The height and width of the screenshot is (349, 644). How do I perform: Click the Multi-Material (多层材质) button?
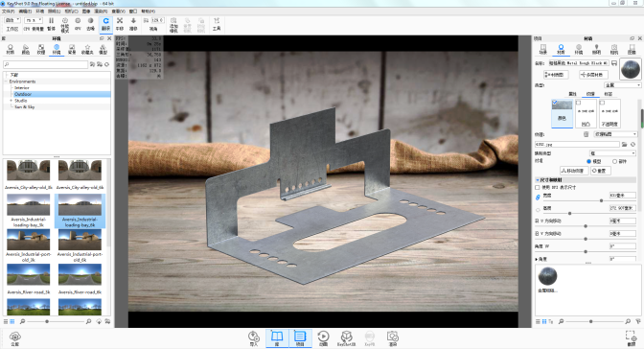click(x=593, y=75)
